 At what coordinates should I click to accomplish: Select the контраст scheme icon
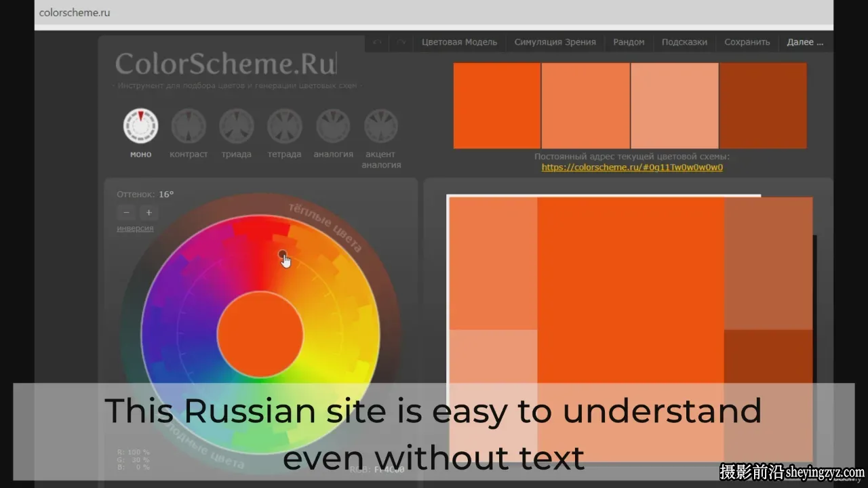click(x=189, y=126)
